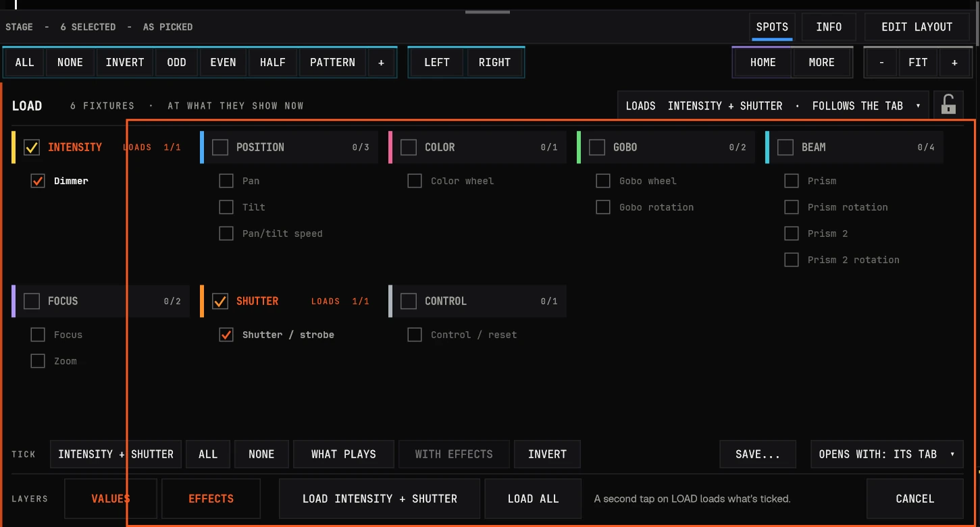Toggle the EFFECTS layer
This screenshot has width=980, height=527.
(x=211, y=499)
